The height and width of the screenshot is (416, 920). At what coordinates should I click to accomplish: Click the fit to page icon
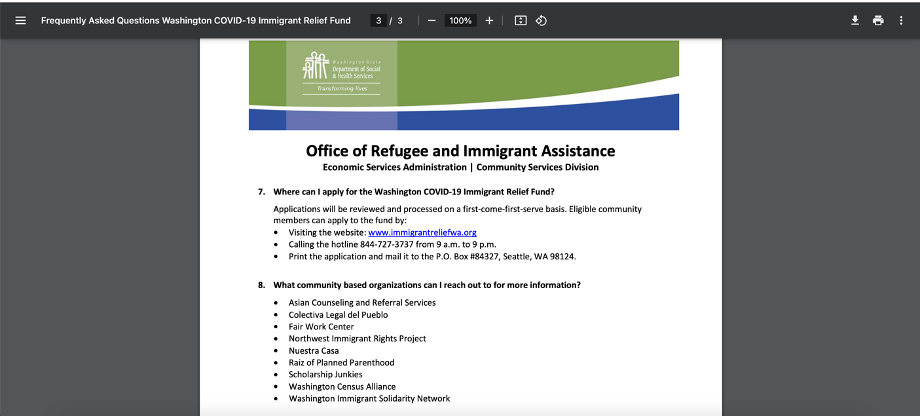click(520, 20)
